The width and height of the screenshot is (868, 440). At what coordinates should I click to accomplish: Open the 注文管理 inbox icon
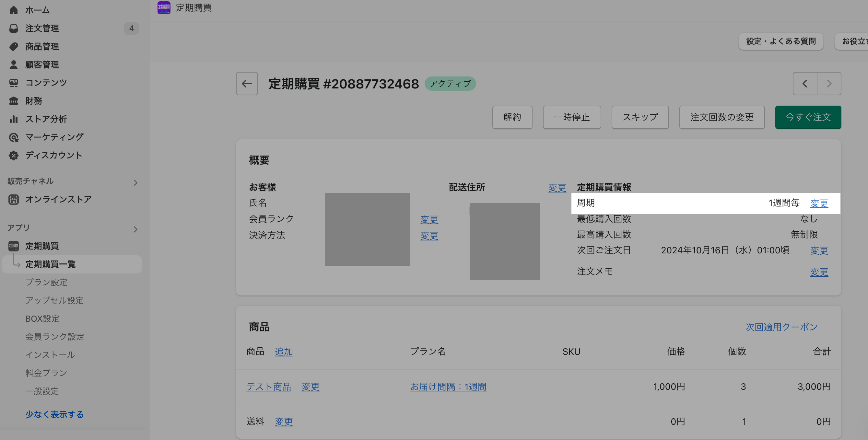pos(14,28)
